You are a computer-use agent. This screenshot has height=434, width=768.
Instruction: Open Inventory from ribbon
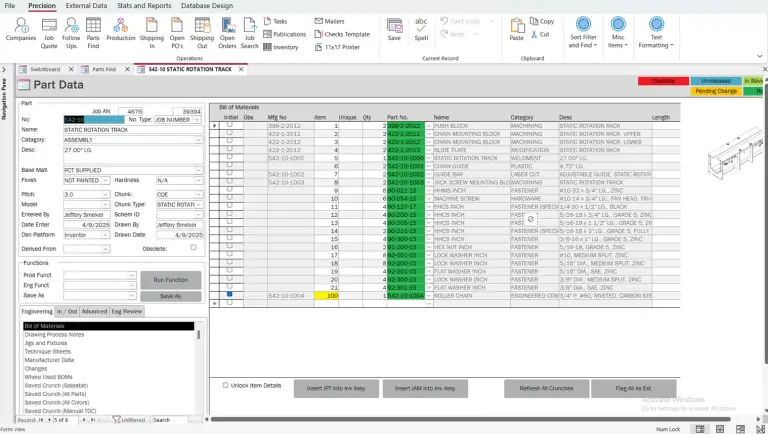(281, 47)
